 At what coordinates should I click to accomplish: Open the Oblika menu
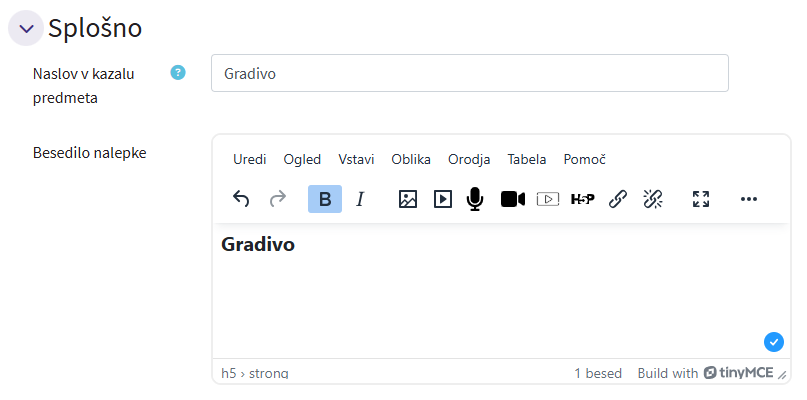411,159
